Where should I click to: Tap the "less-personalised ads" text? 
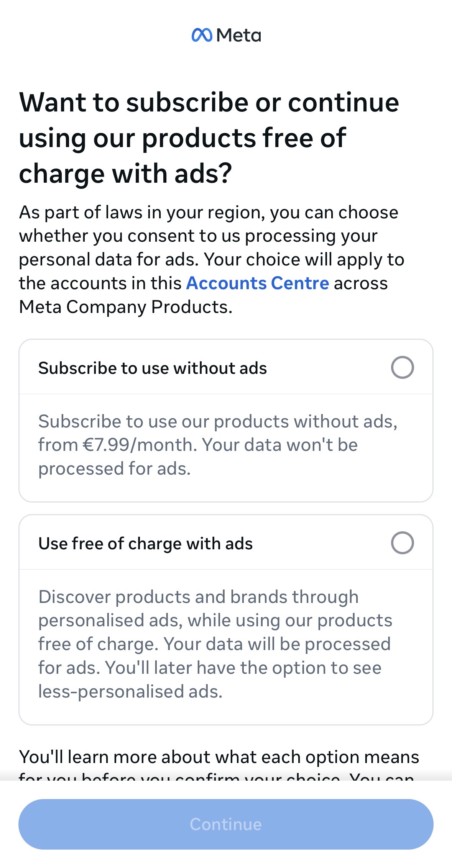(x=130, y=692)
